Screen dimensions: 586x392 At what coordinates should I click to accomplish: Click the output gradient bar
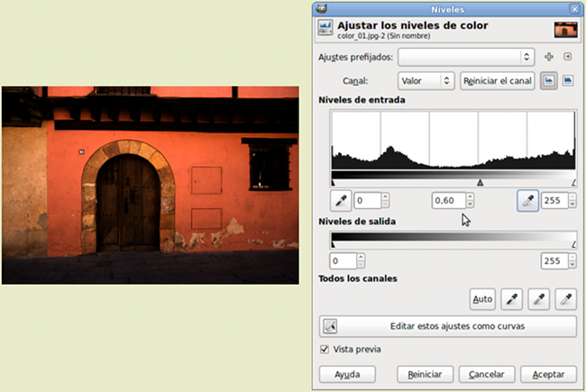(453, 236)
